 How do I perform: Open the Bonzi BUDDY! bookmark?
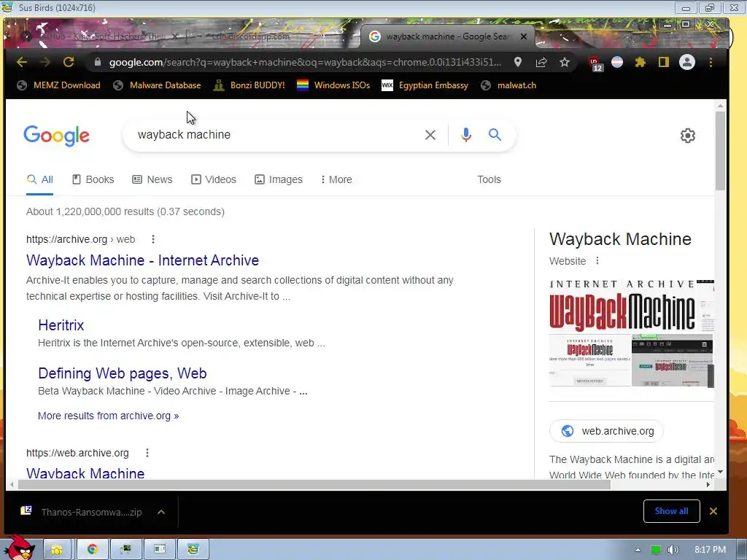pos(249,85)
